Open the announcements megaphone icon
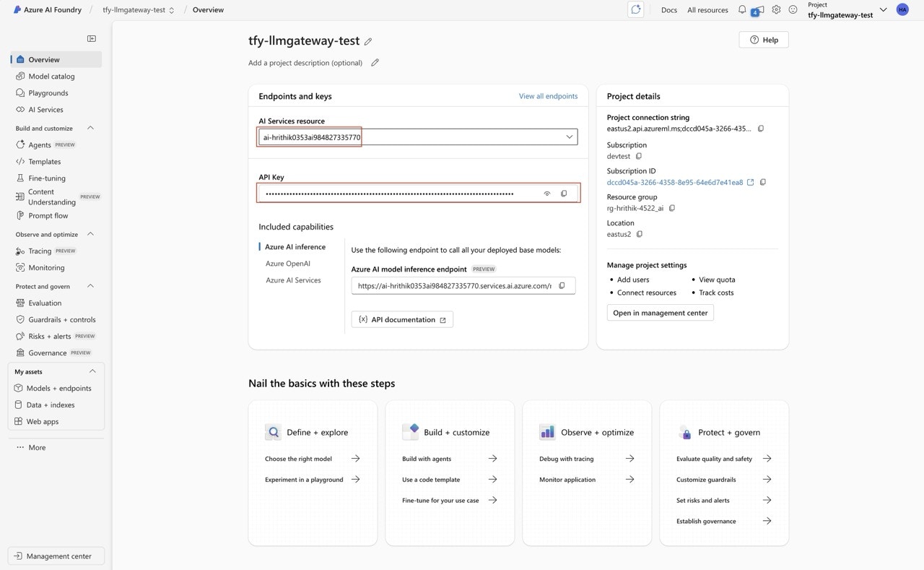Screen dimensions: 924x570 point(758,10)
